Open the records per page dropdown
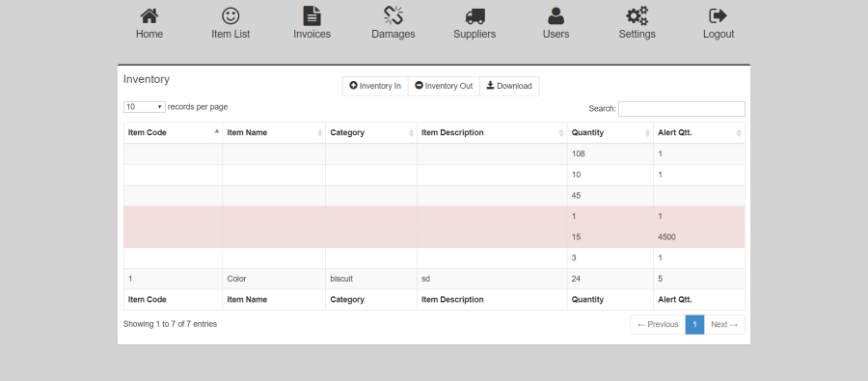 (145, 107)
